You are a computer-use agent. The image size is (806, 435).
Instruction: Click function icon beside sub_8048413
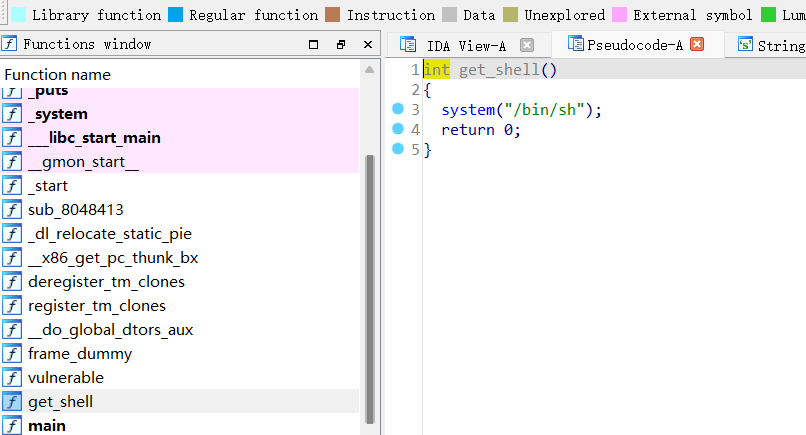[12, 210]
